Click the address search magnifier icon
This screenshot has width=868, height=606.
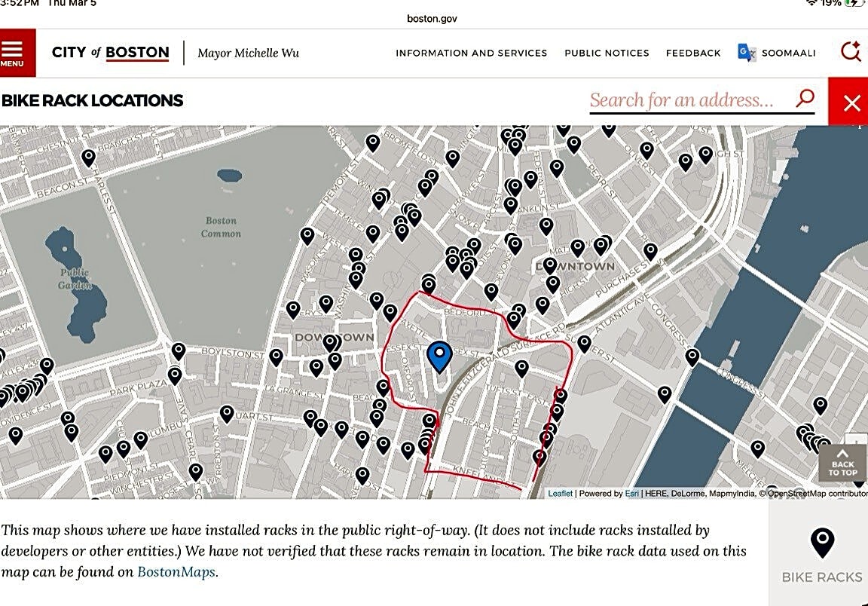805,99
